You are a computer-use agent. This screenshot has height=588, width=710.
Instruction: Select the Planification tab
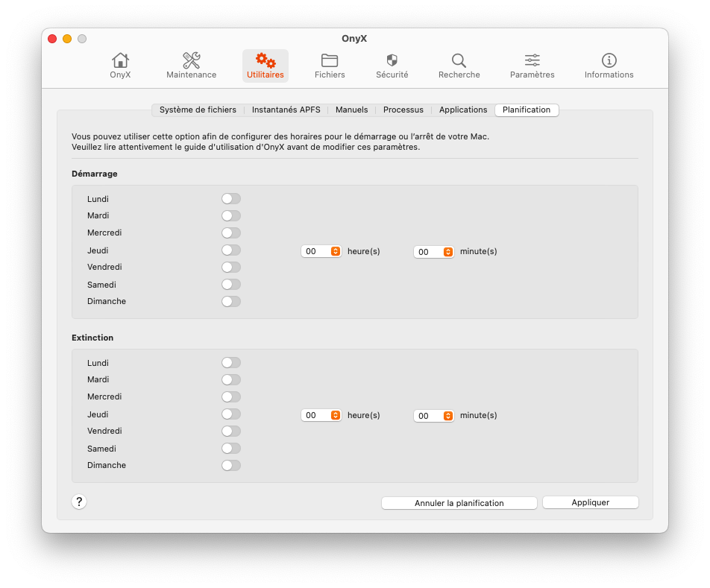[x=527, y=110]
